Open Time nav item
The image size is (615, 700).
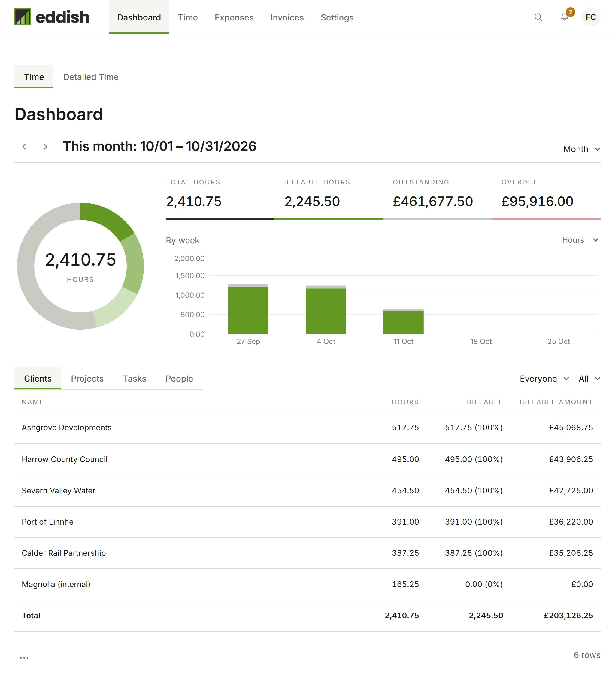click(188, 17)
